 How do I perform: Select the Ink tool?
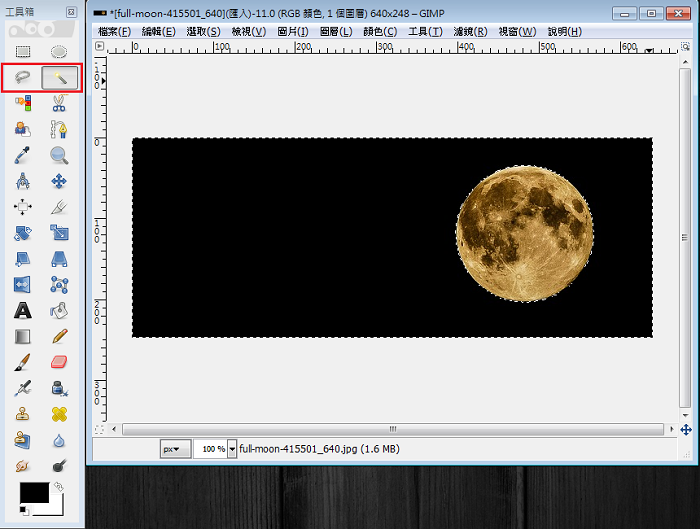point(59,388)
